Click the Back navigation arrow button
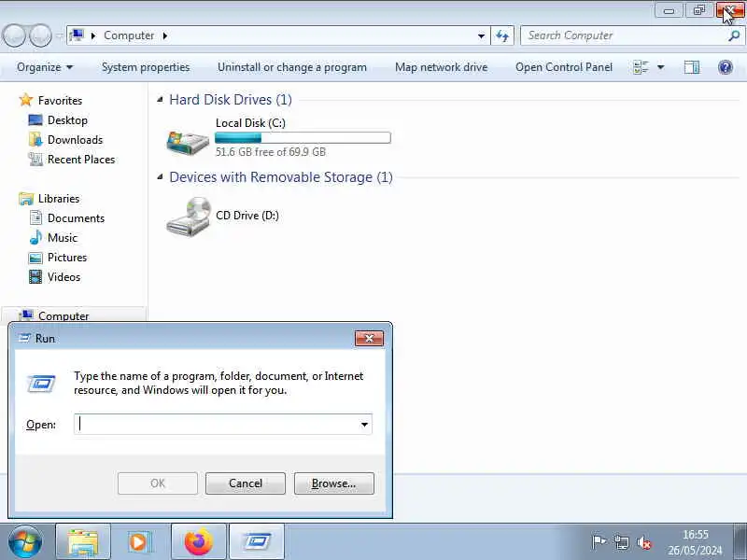 point(14,35)
